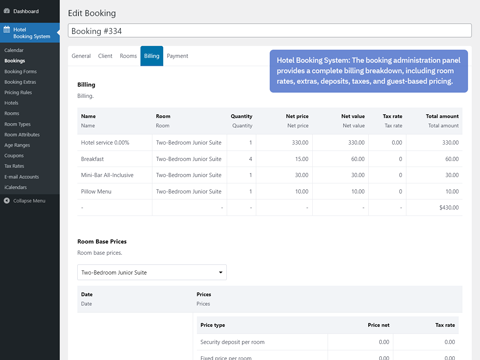Select 'Hotel service 0.00%' billing row name
Screen dimensions: 480x360
coord(105,142)
